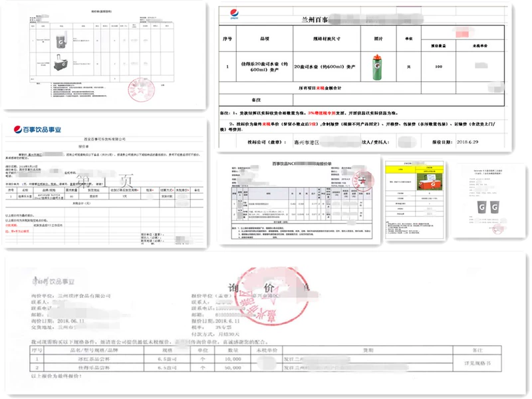Screen dimensions: 532x399
Task: Select the 税率 3%专票 line
Action: pos(211,327)
